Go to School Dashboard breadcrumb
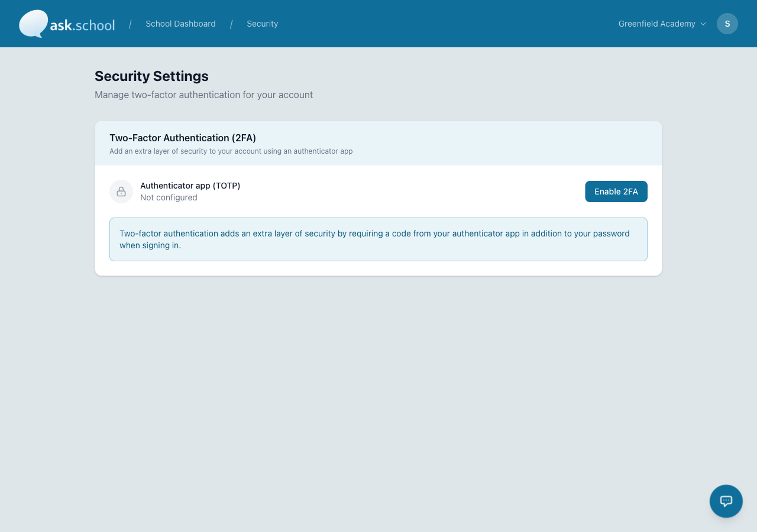Viewport: 757px width, 532px height. (180, 24)
